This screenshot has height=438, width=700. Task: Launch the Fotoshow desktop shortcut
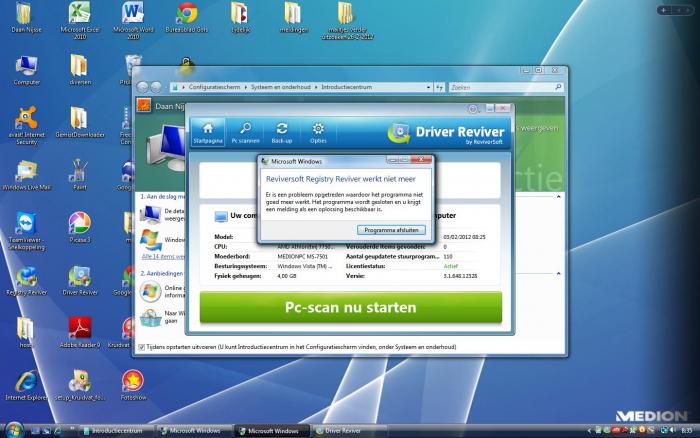[133, 385]
